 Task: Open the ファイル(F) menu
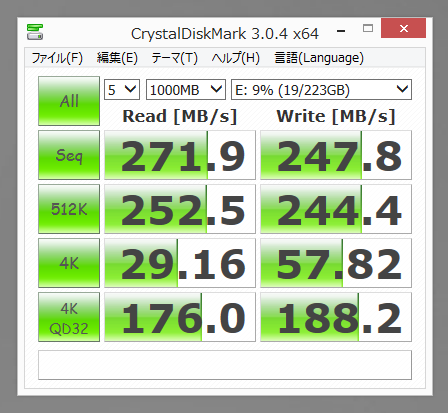(x=57, y=58)
